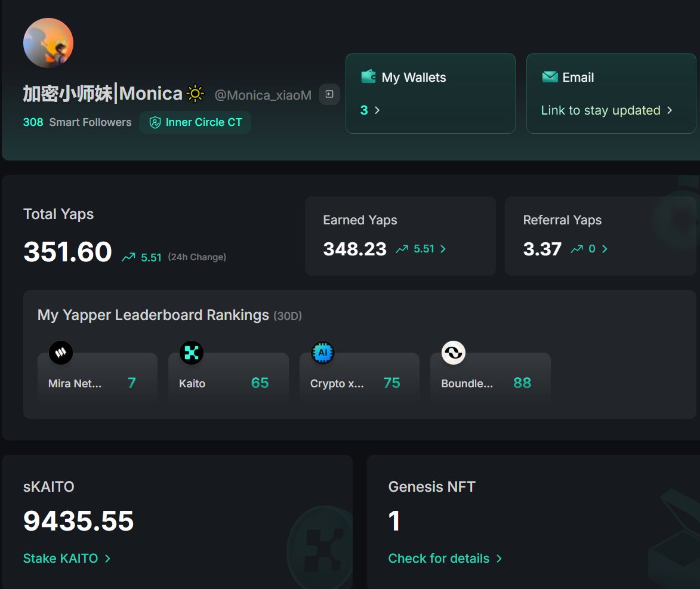Click the logout icon beside @Monica_xiaoM

click(329, 94)
